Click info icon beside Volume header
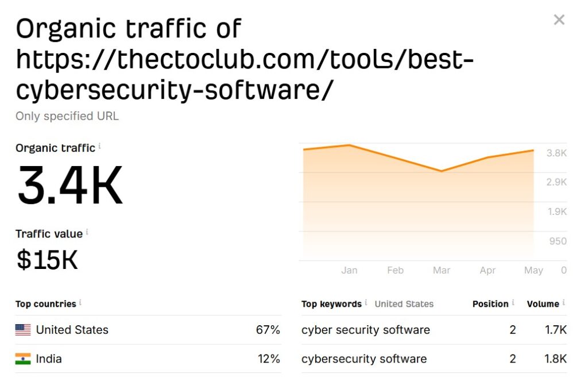 point(564,302)
